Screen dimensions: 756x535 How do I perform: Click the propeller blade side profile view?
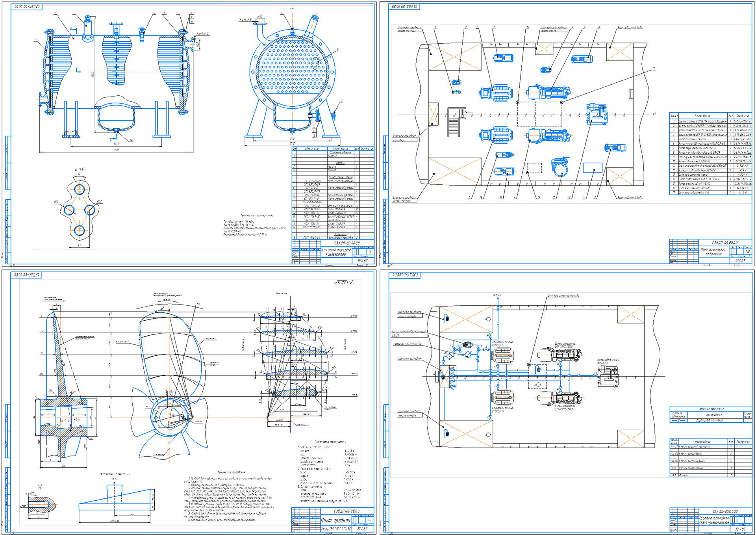tap(59, 355)
